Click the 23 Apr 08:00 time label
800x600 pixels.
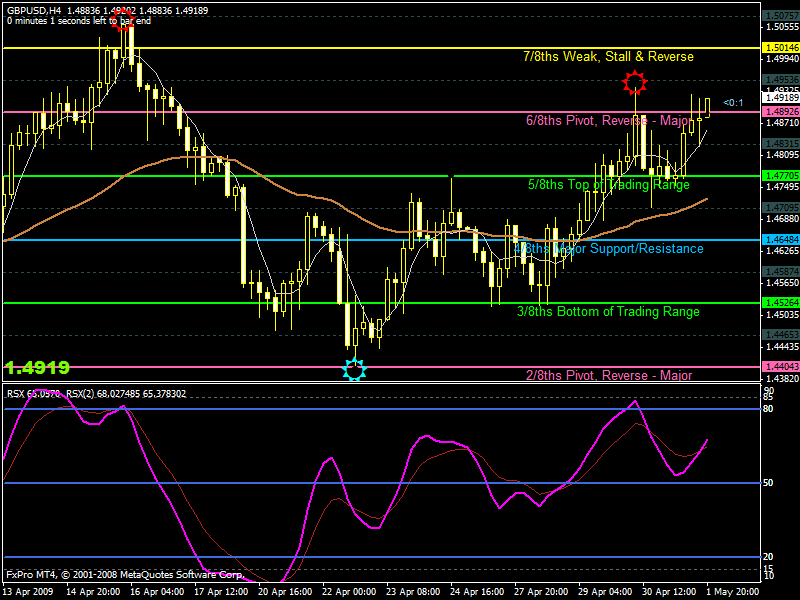[413, 592]
